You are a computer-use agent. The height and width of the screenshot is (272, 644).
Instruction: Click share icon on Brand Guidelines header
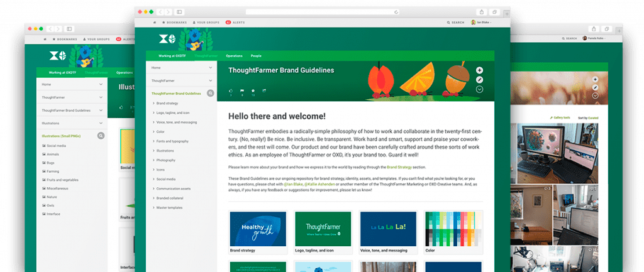[x=264, y=90]
